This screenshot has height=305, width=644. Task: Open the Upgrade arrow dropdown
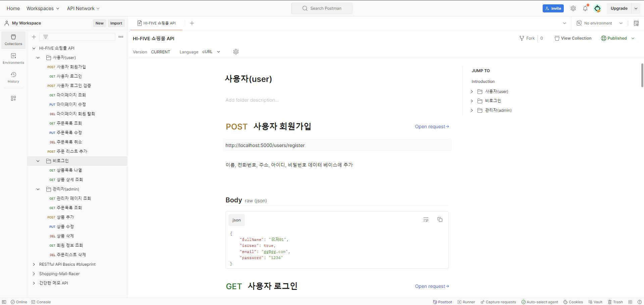point(636,8)
